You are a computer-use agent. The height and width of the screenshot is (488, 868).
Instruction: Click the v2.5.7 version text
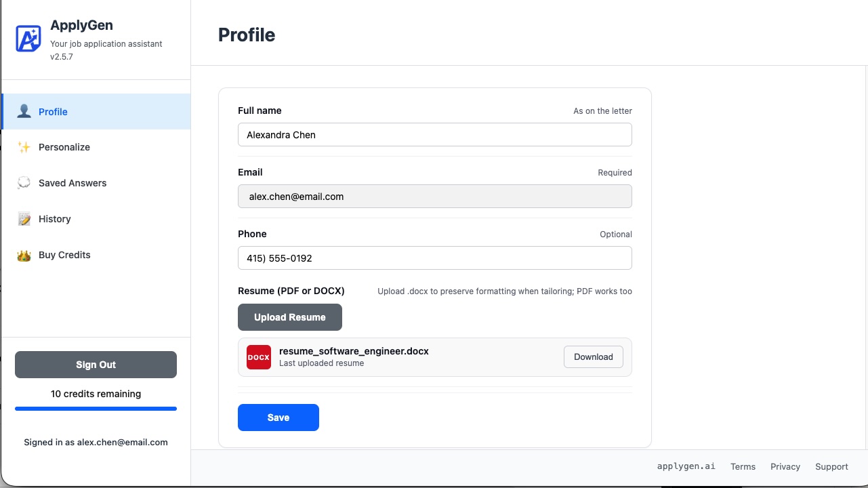pyautogui.click(x=62, y=57)
